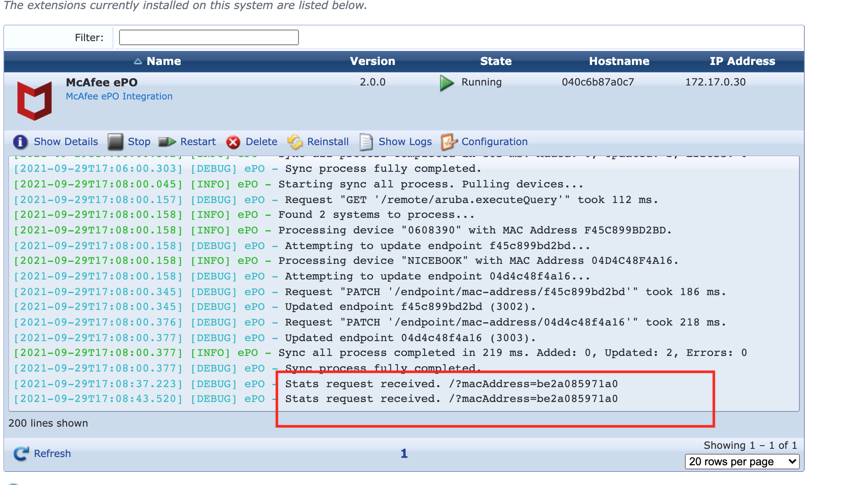
Task: Click PATCH log line that took 186 ms
Action: 370,292
